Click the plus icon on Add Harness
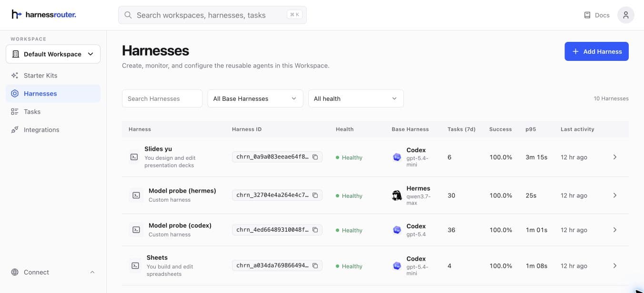 click(x=575, y=51)
